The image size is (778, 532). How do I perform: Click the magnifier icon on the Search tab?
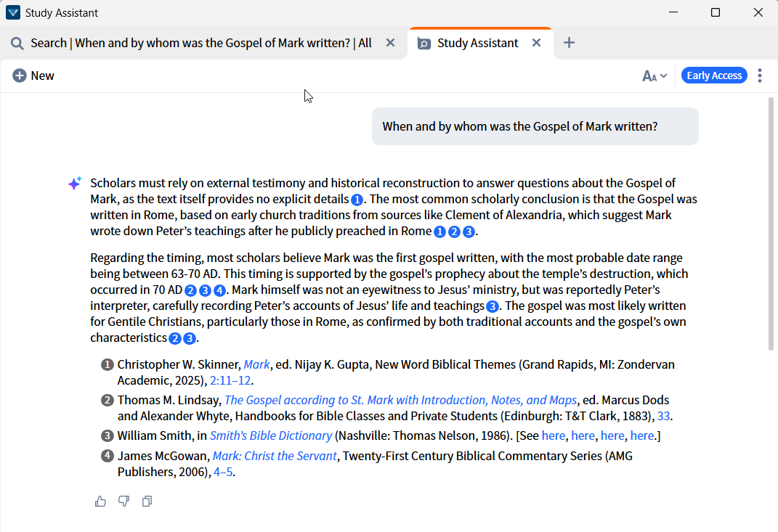coord(17,44)
